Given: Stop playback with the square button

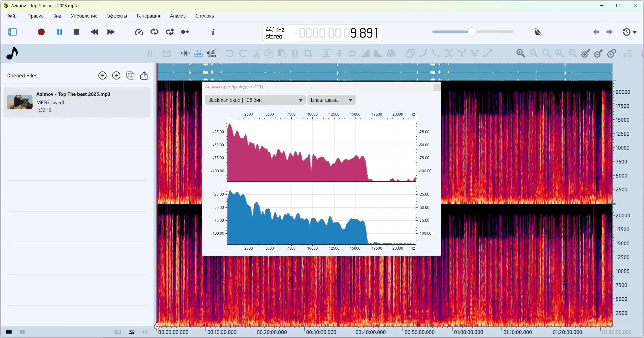Looking at the screenshot, I should pos(77,32).
